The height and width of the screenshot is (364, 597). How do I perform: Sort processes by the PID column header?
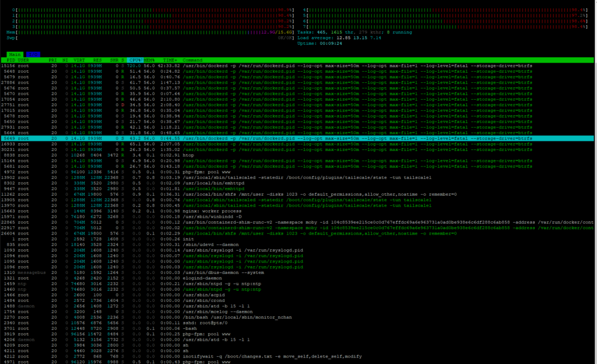pos(11,60)
